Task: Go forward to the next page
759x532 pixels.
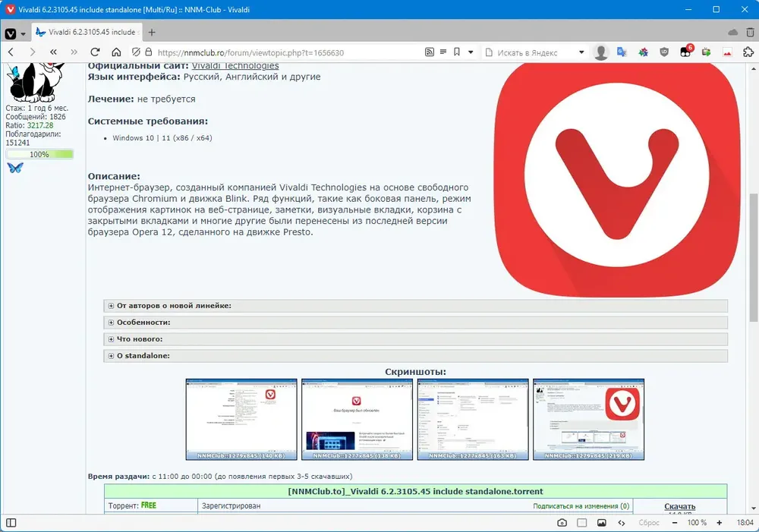Action: (33, 52)
